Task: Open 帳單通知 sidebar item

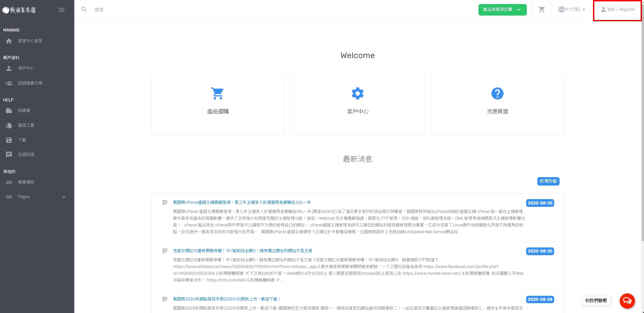Action: [x=26, y=182]
